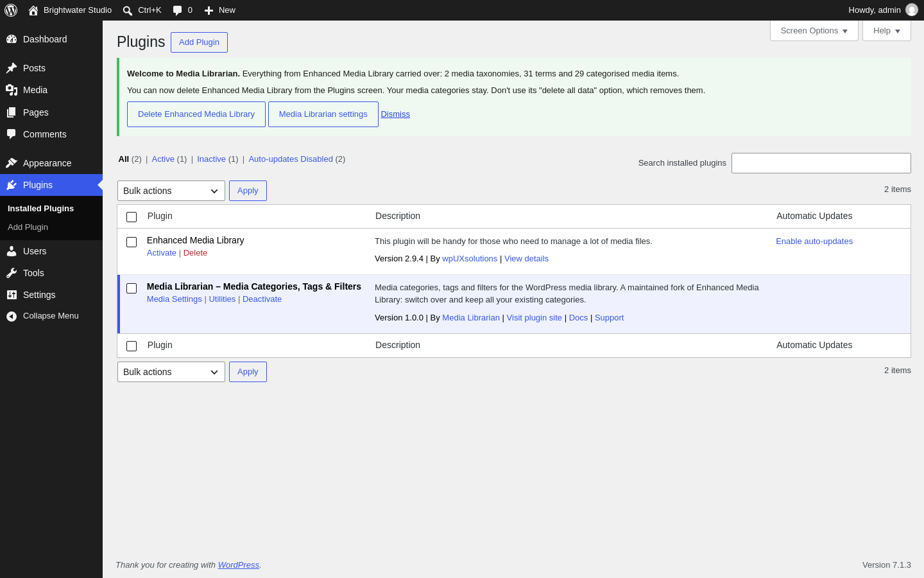Click the Users icon in sidebar
Viewport: 924px width, 578px height.
click(12, 251)
